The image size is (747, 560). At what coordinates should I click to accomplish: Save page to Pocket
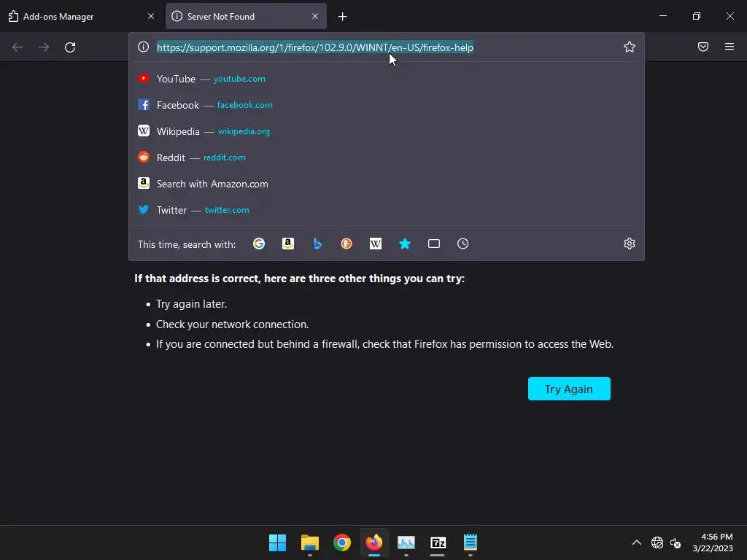pyautogui.click(x=703, y=47)
